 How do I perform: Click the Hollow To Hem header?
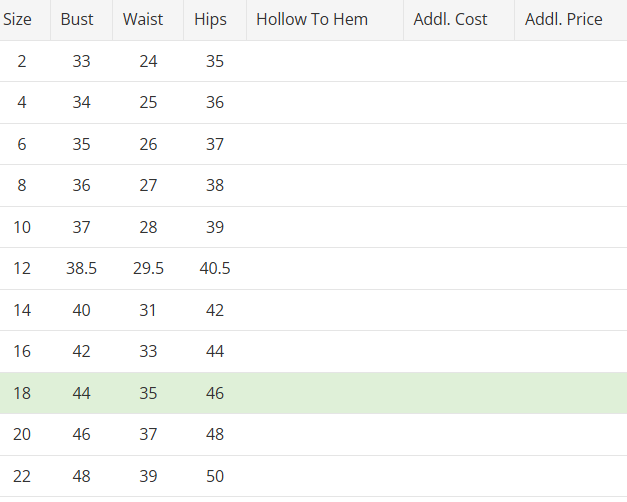[312, 20]
